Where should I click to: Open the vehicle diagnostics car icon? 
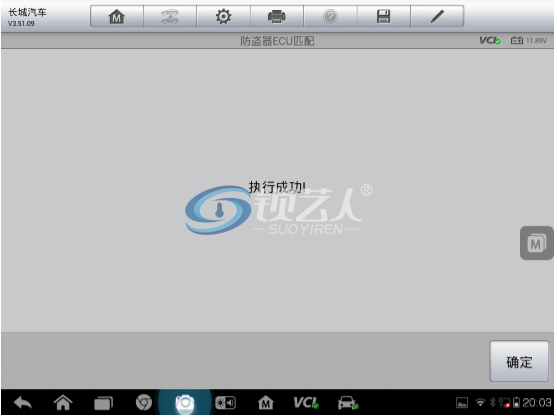coord(348,403)
